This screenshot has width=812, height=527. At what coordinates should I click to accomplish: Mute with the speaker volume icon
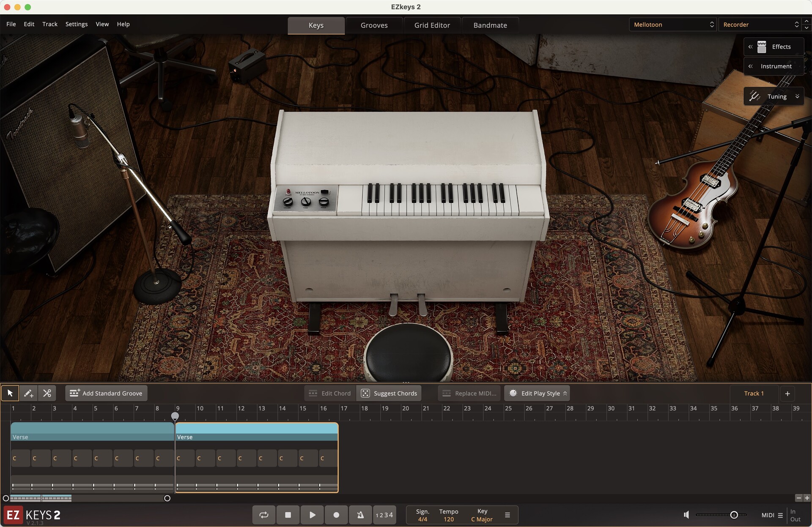pyautogui.click(x=686, y=515)
